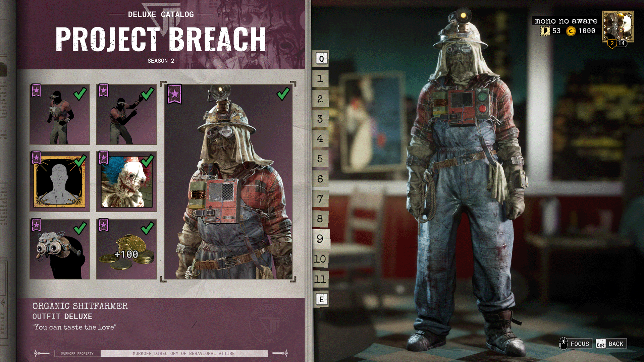Viewport: 644px width, 362px height.
Task: Click the green checkmark on Organic Shitfarmer outfit
Action: pyautogui.click(x=283, y=94)
